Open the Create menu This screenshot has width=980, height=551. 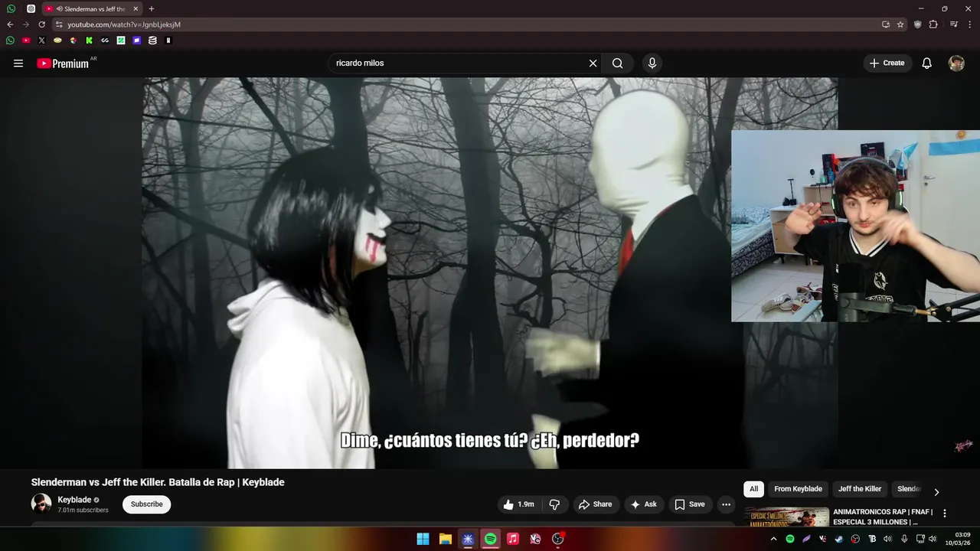point(887,64)
